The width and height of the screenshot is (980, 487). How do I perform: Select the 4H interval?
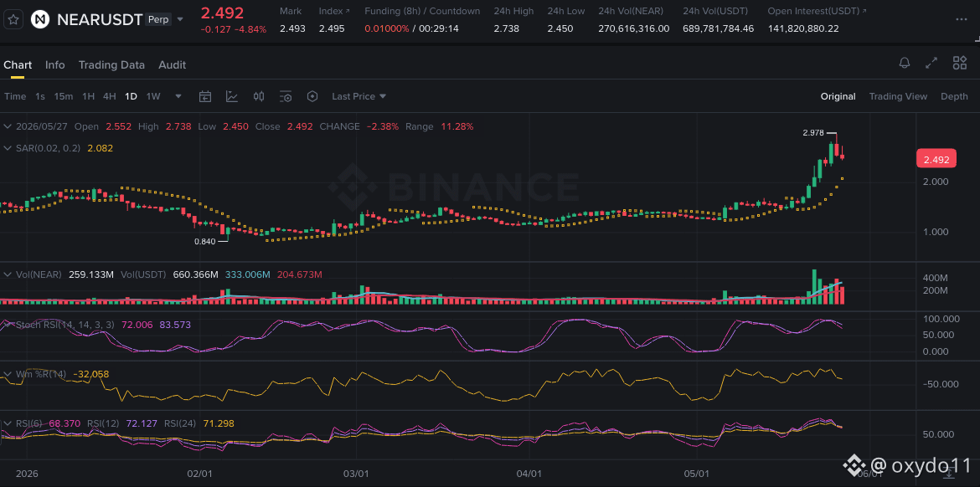click(110, 96)
